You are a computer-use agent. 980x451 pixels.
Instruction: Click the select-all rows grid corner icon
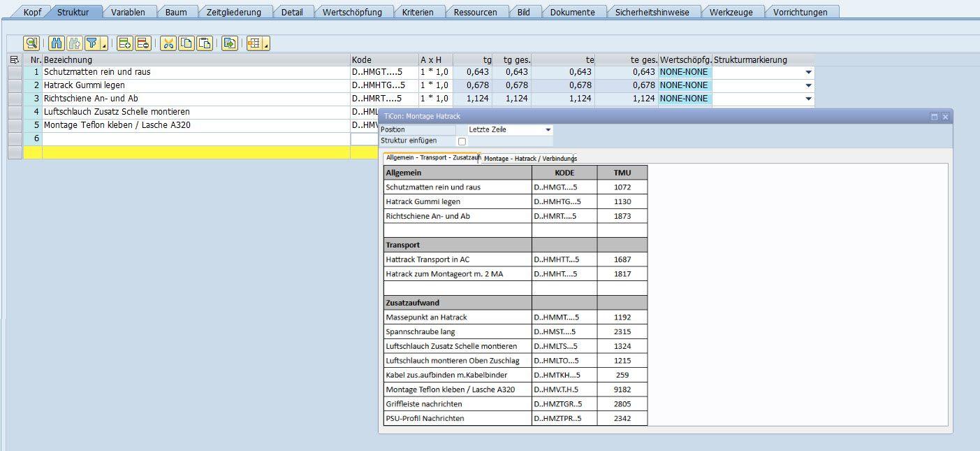point(15,60)
